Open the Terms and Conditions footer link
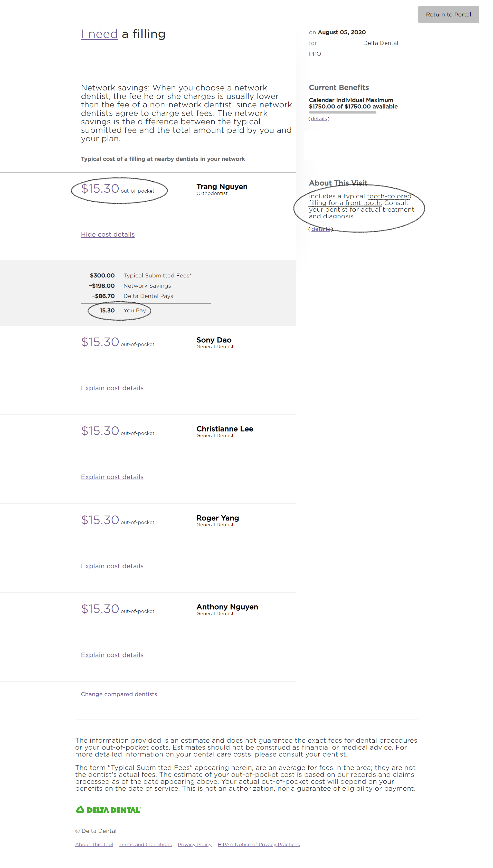This screenshot has height=868, width=493. [145, 844]
